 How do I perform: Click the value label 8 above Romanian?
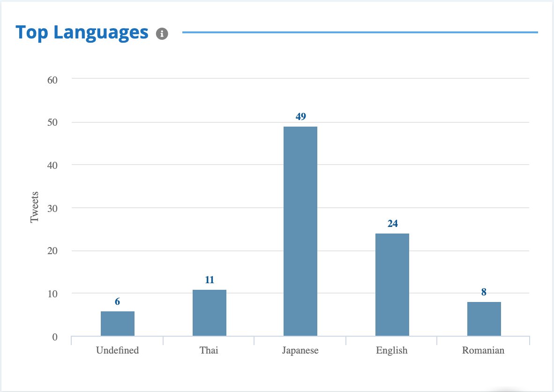[x=484, y=292]
